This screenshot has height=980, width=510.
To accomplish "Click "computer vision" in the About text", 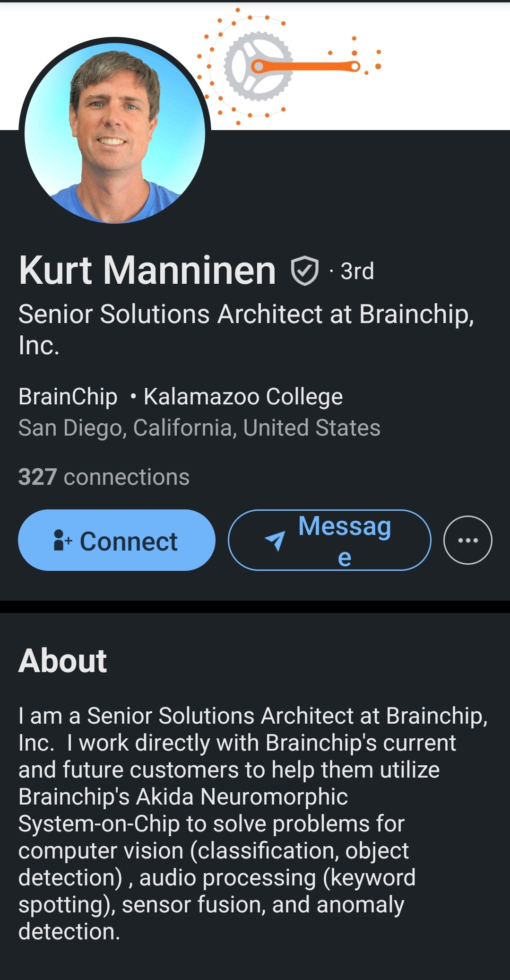I will (101, 850).
